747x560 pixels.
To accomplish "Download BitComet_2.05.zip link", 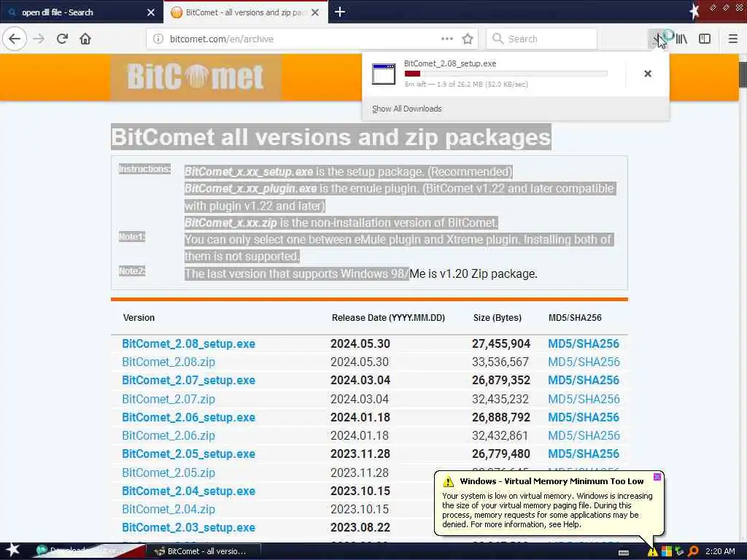I will click(x=169, y=472).
